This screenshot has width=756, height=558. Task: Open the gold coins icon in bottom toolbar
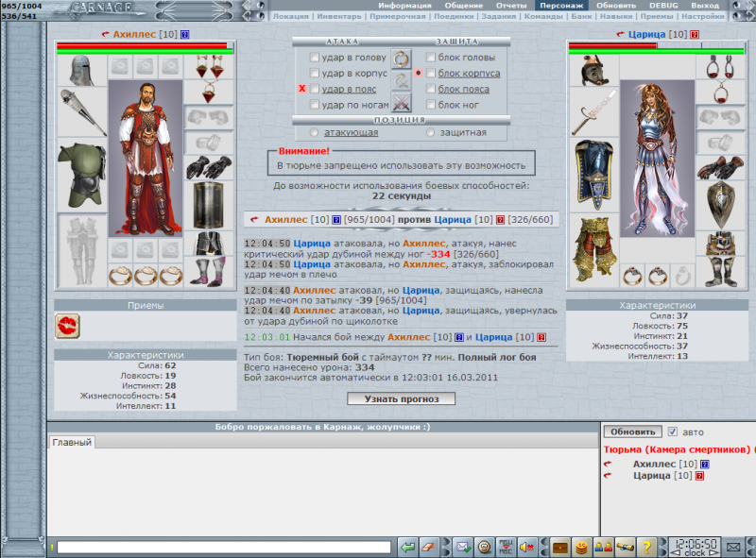coord(580,547)
